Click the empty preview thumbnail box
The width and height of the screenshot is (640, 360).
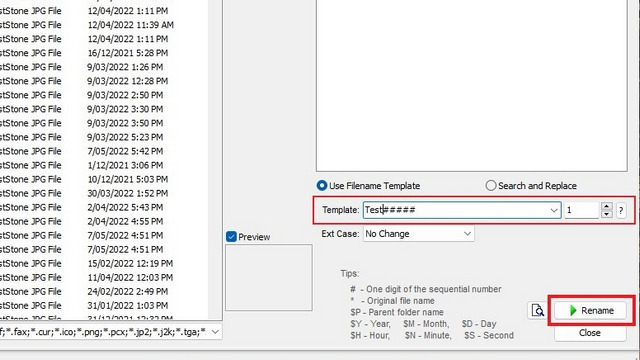(269, 278)
